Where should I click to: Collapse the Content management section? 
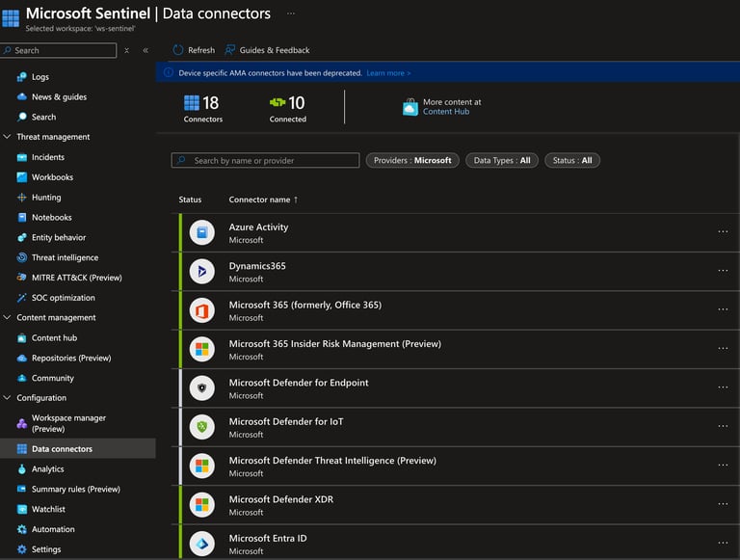click(7, 317)
